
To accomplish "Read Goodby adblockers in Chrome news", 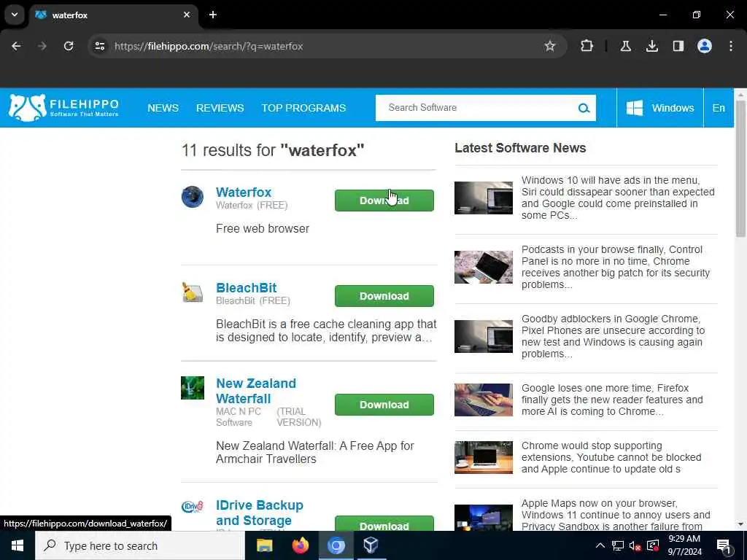I will point(613,336).
